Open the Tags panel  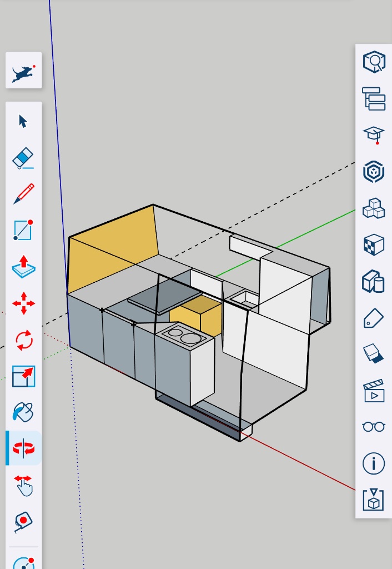(x=374, y=318)
